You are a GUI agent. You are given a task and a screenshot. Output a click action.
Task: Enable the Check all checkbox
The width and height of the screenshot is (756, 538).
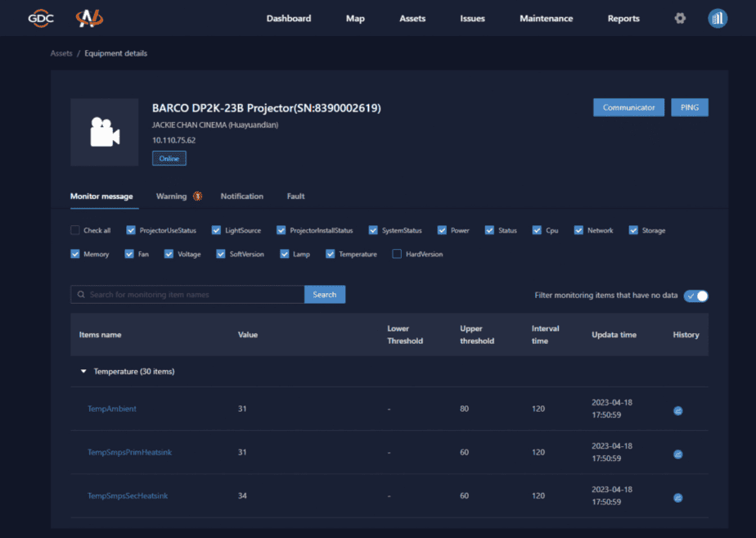[75, 231]
